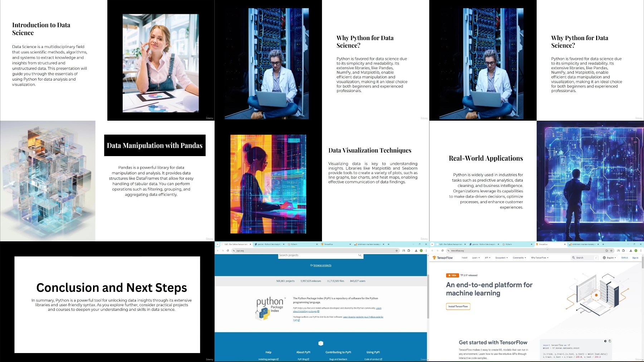Expand the Learn menu on TensorFlow site

pyautogui.click(x=476, y=258)
